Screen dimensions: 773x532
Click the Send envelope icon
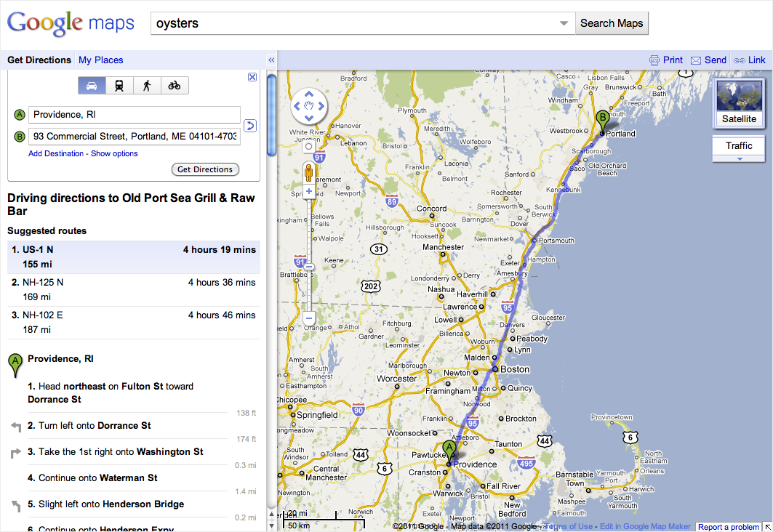click(x=696, y=60)
